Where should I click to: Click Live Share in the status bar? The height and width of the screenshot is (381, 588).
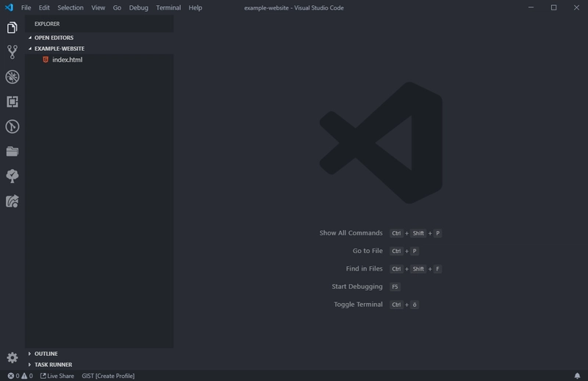57,376
